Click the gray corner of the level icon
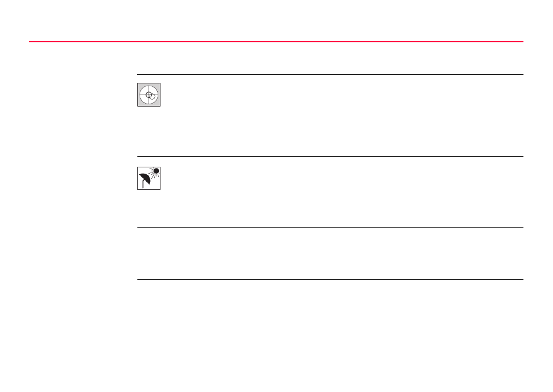Viewport: 553px width, 392px height. click(140, 86)
